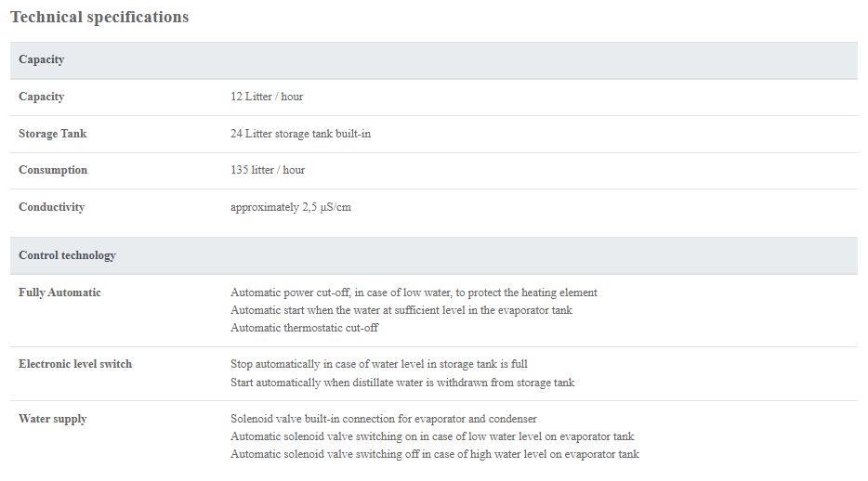Click the Automatic thermostatic cut-off text
Viewport: 868px width, 481px height.
304,328
